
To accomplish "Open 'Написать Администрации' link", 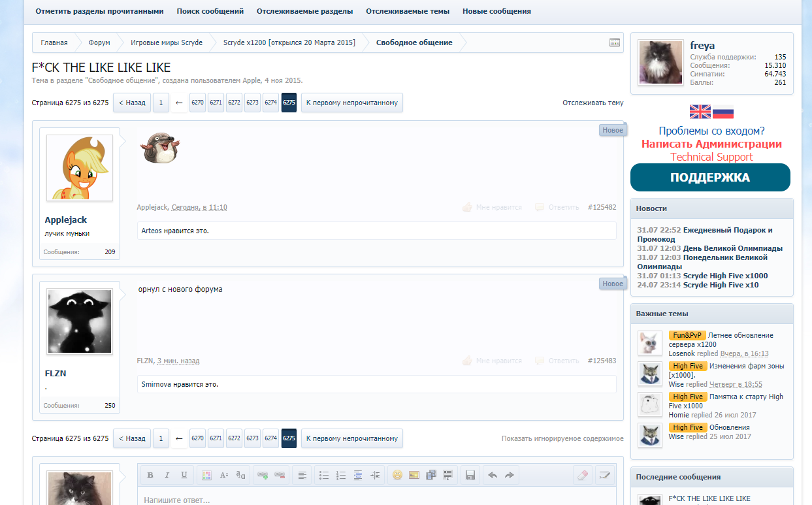I will coord(711,144).
